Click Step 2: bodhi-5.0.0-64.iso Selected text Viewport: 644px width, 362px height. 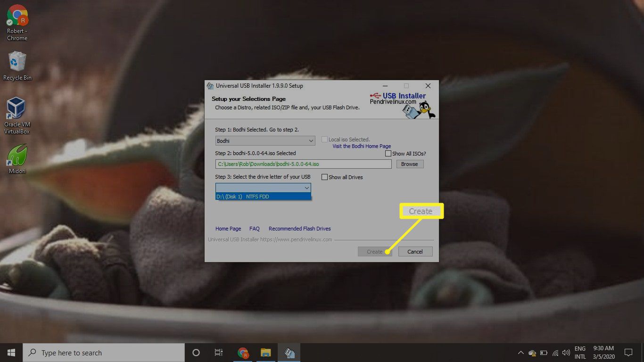pyautogui.click(x=256, y=153)
